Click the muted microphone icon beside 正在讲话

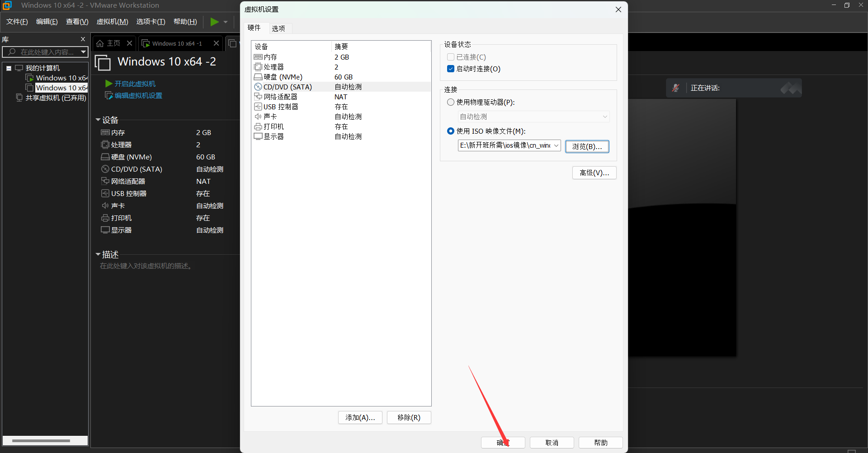coord(675,88)
